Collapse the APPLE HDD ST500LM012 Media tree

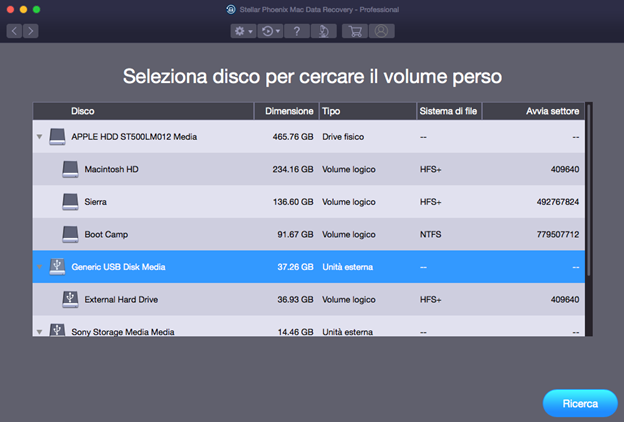(x=39, y=137)
